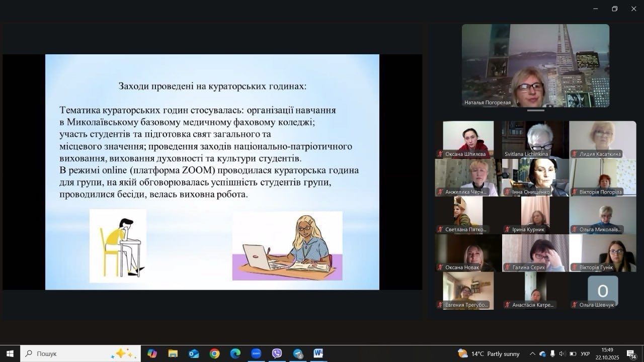
Task: Open the notification center with 14 alerts
Action: tap(631, 353)
